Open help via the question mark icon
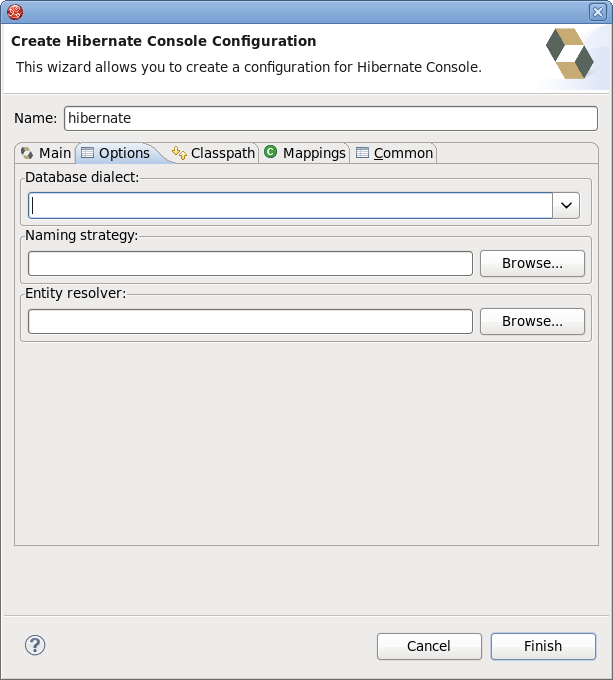613x680 pixels. point(35,645)
